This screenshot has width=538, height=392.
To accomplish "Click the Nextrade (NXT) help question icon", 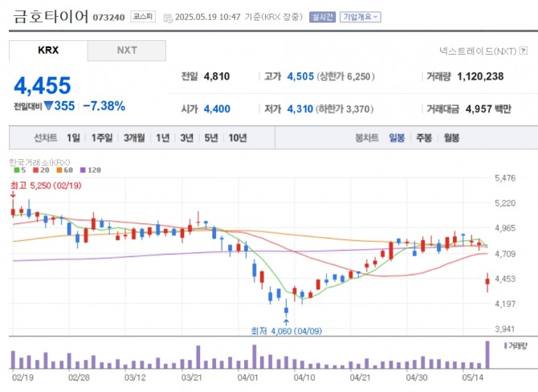I will [x=524, y=51].
